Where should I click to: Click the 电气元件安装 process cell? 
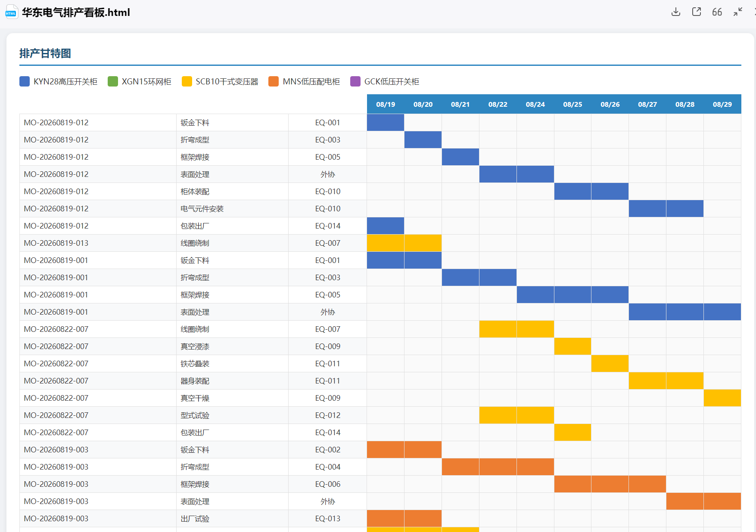(233, 209)
